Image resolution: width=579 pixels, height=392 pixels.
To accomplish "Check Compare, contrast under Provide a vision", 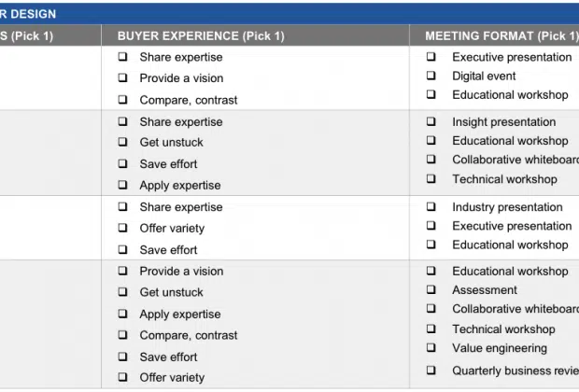I will click(x=122, y=100).
